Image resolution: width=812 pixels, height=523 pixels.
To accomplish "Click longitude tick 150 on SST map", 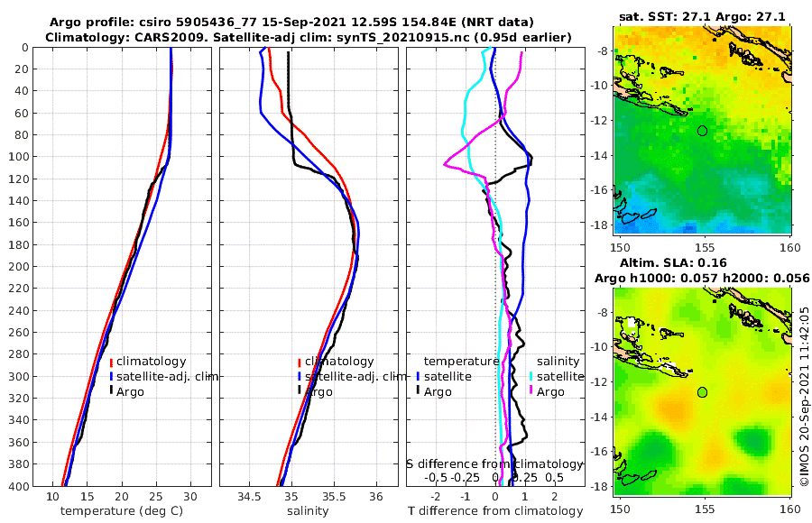I will (x=621, y=247).
